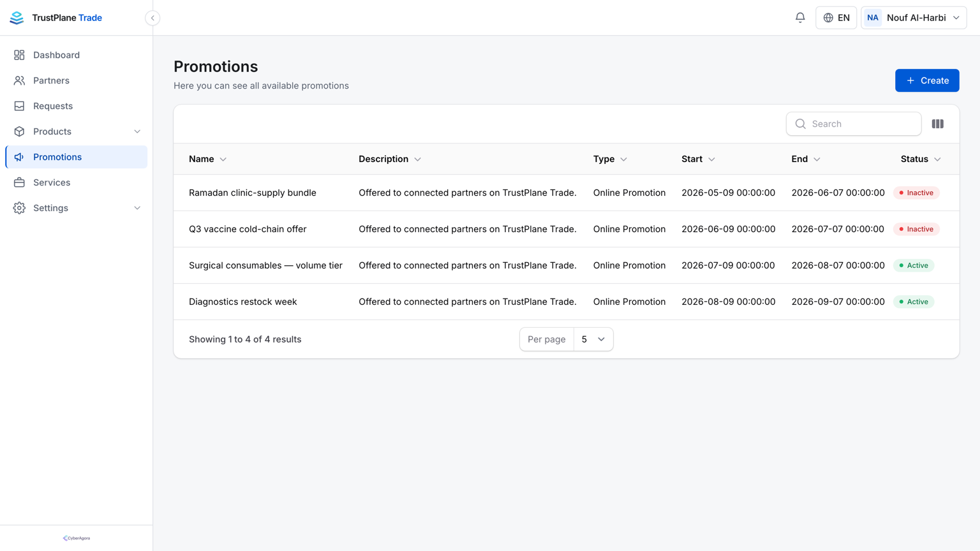Click the CyberAgora footer logo
This screenshot has width=980, height=551.
77,538
